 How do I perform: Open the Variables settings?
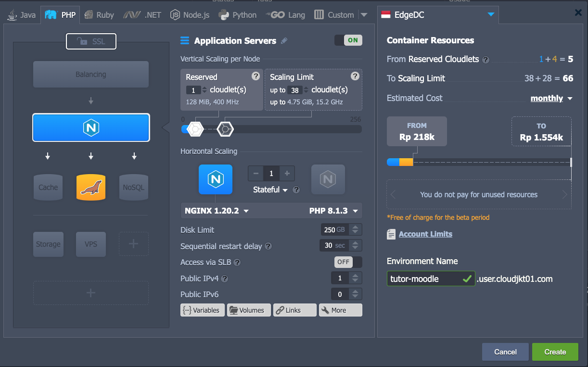[203, 310]
